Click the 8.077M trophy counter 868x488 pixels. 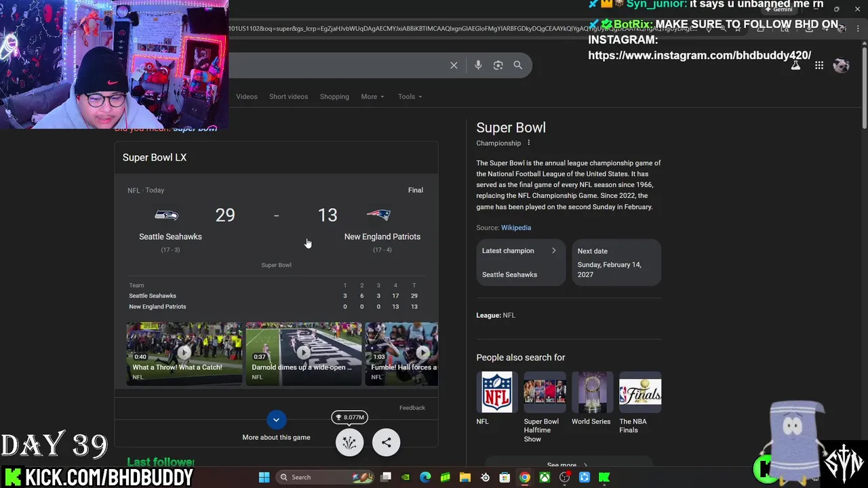[x=350, y=418]
